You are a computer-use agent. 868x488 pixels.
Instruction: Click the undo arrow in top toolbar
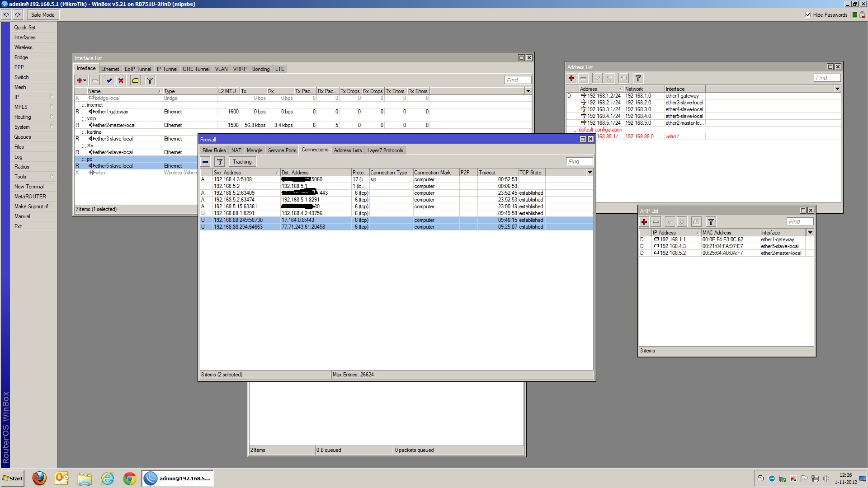[6, 14]
